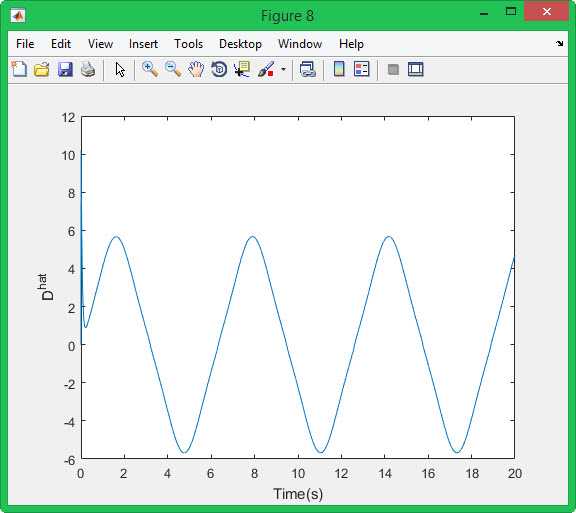Select the Rotate 3D tool
The image size is (576, 513).
[219, 69]
